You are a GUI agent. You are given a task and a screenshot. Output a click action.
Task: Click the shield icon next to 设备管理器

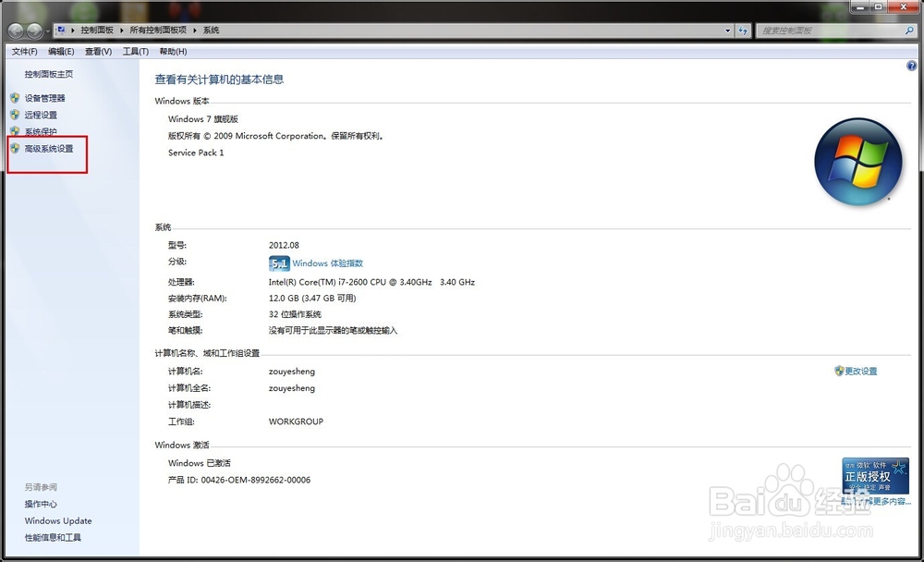click(15, 98)
